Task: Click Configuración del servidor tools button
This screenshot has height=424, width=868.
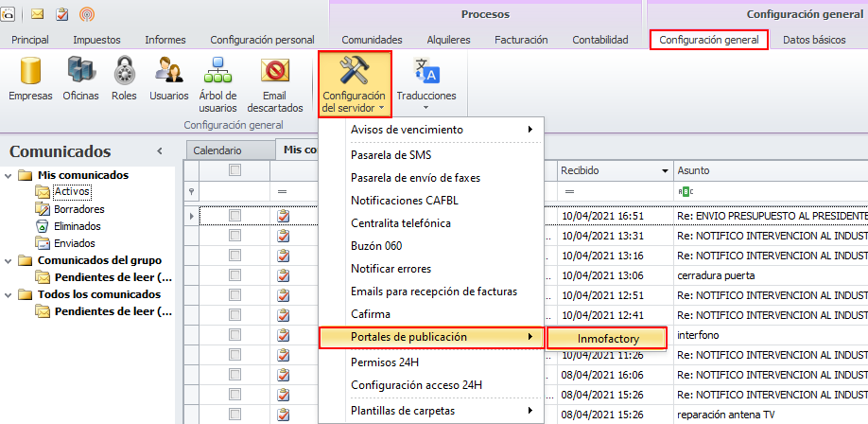Action: click(x=355, y=84)
